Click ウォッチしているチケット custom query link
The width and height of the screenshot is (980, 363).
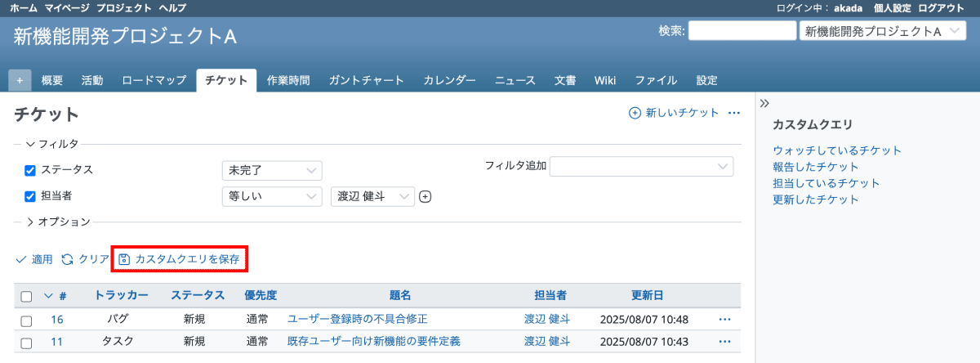pos(837,150)
